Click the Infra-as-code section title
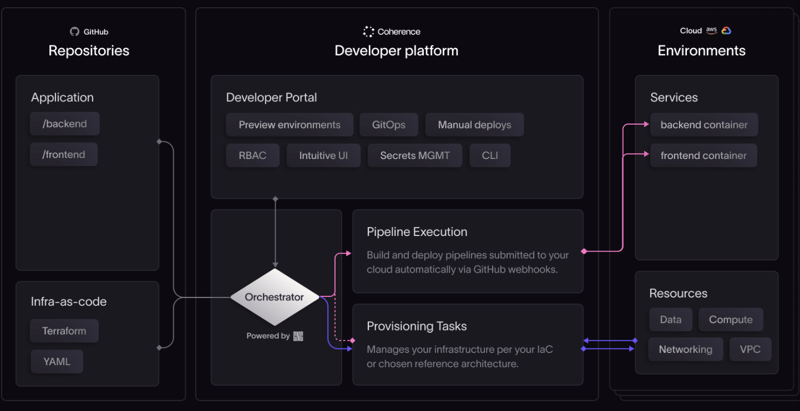 coord(69,301)
